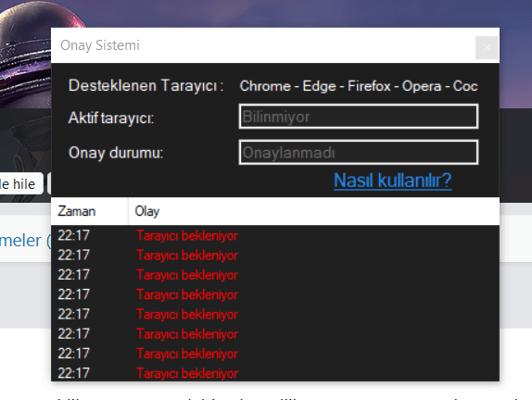Focus the Aktif tarayıcı field showing Bilinmiyor

click(x=359, y=117)
